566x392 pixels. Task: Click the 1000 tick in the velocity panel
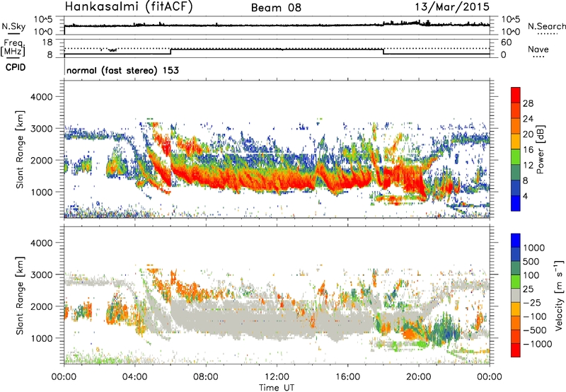41,338
